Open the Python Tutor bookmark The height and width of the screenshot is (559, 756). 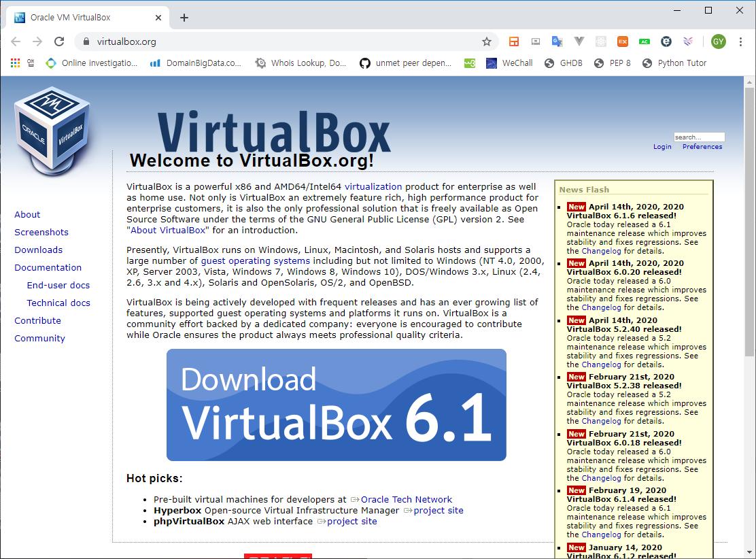click(x=674, y=63)
